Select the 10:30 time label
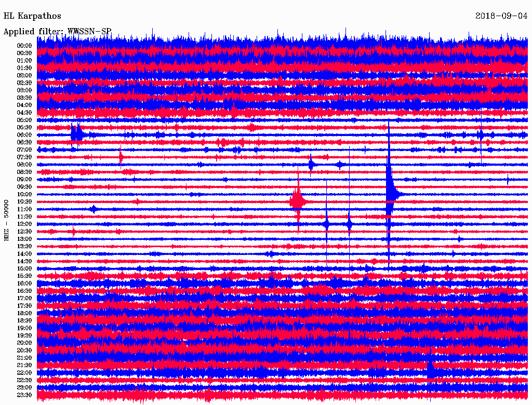 point(24,202)
